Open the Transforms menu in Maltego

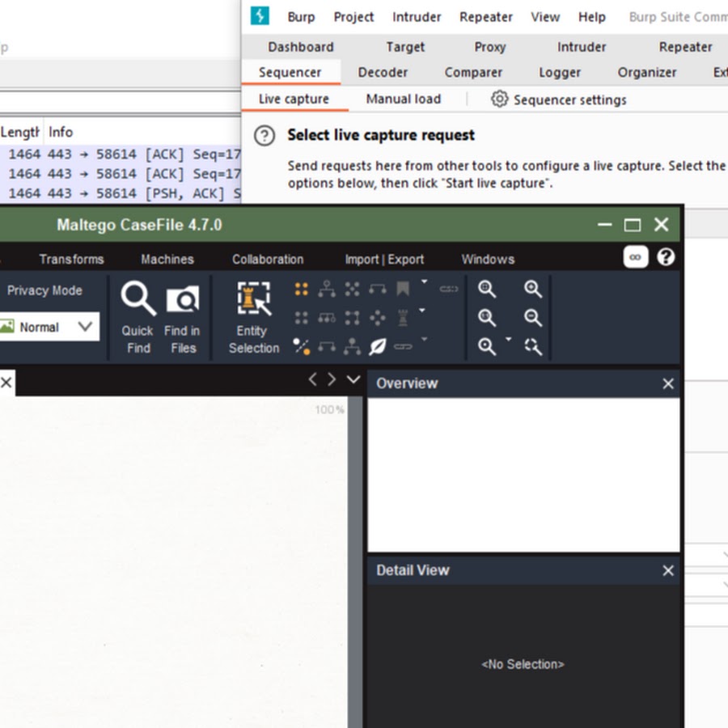tap(71, 259)
